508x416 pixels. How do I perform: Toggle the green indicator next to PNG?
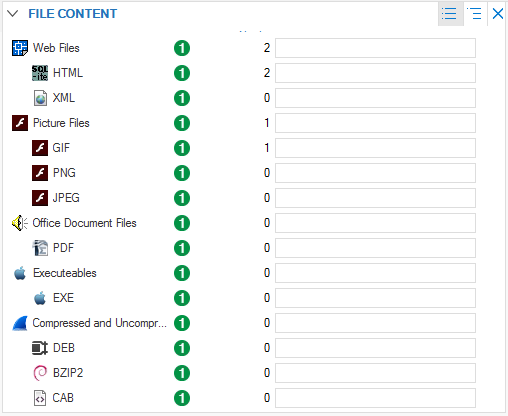point(182,173)
